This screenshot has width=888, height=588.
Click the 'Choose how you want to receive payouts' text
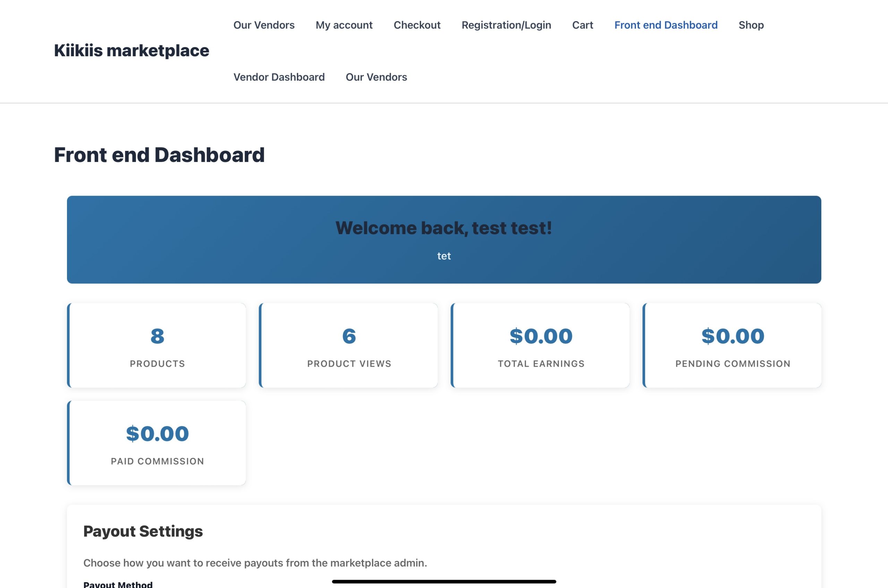[255, 563]
